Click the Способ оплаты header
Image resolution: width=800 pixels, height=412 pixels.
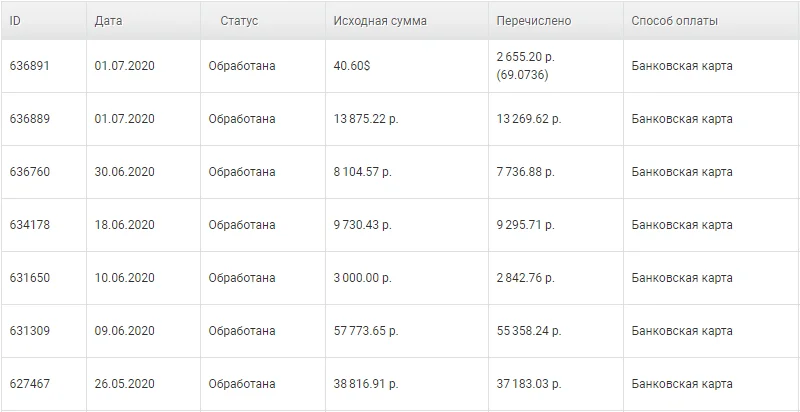[x=674, y=21]
